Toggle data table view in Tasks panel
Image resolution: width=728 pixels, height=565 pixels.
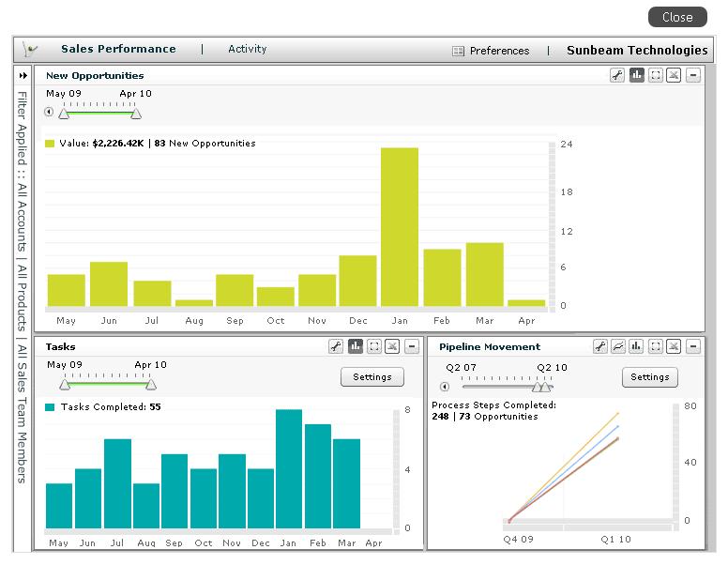pos(392,346)
